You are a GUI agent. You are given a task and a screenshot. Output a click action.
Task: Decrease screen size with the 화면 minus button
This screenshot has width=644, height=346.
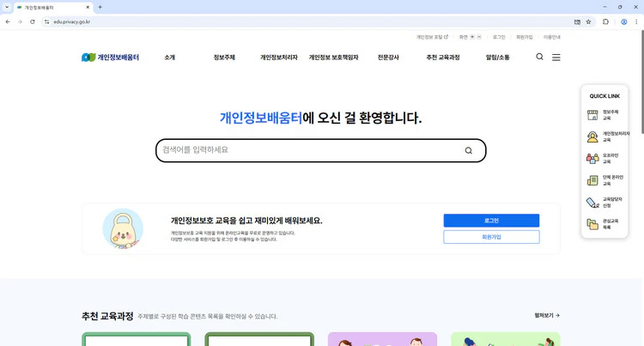(479, 37)
